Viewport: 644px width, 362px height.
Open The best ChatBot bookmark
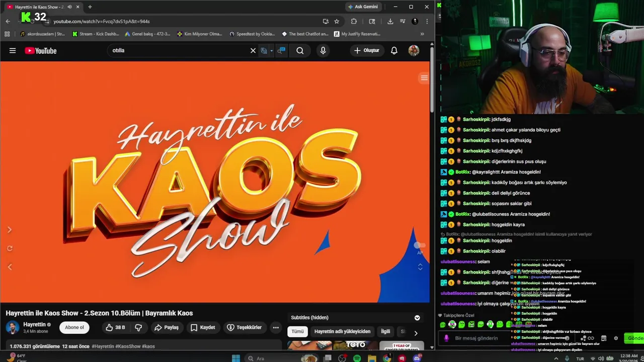305,34
